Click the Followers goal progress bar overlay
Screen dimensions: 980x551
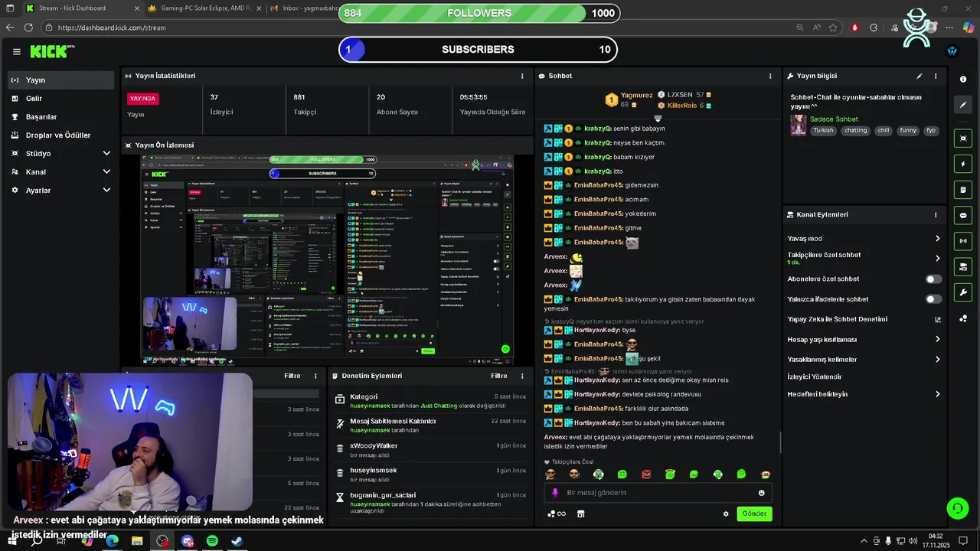coord(479,13)
